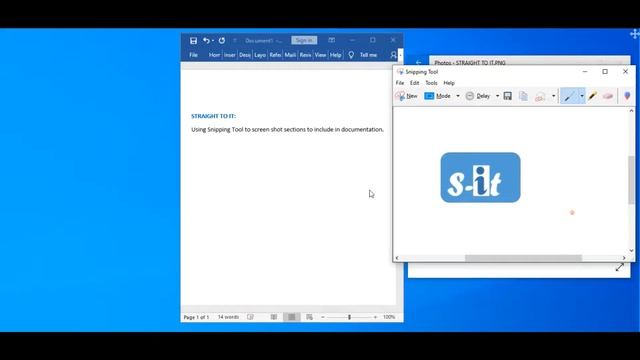Click the Mode button in Snipping Tool

(438, 96)
